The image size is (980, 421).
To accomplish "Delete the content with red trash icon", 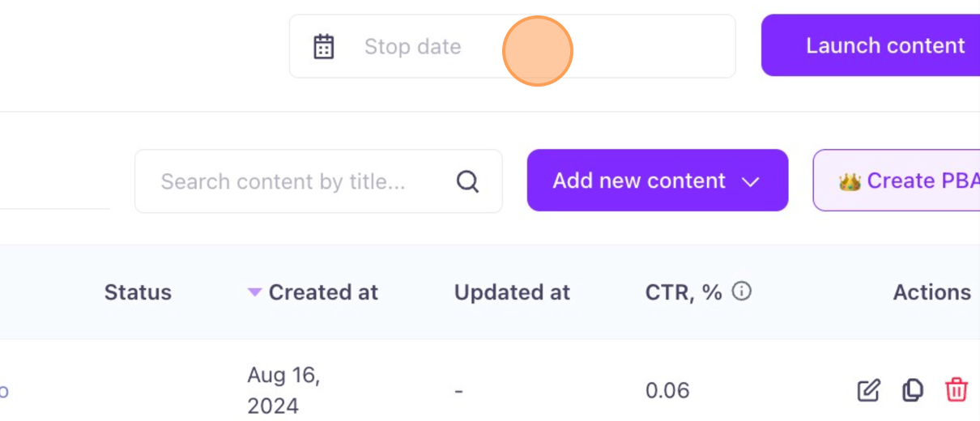I will point(957,390).
